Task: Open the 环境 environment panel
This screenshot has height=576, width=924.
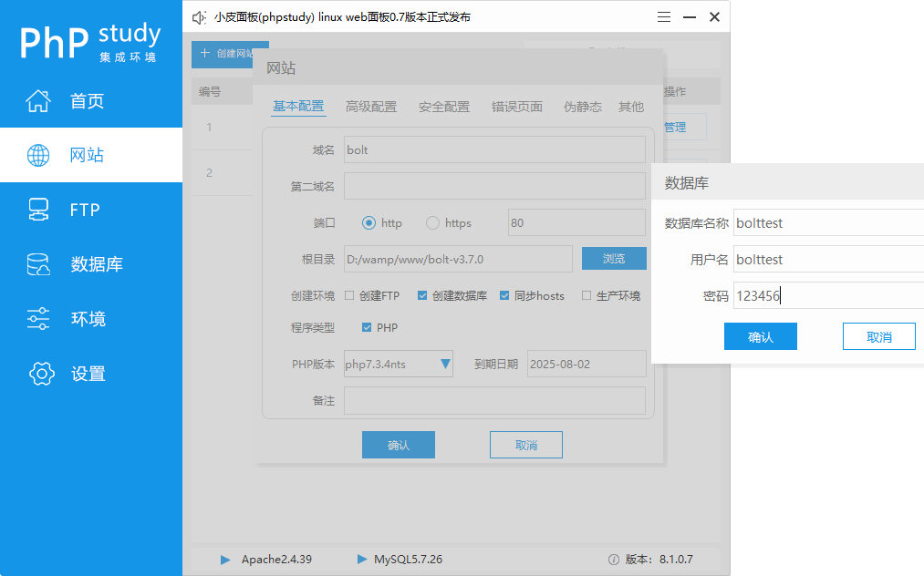Action: [x=88, y=318]
